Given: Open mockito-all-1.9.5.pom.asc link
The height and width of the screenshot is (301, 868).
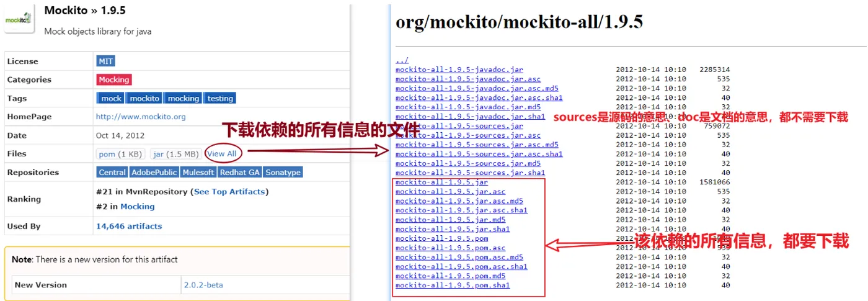Looking at the screenshot, I should pos(451,248).
